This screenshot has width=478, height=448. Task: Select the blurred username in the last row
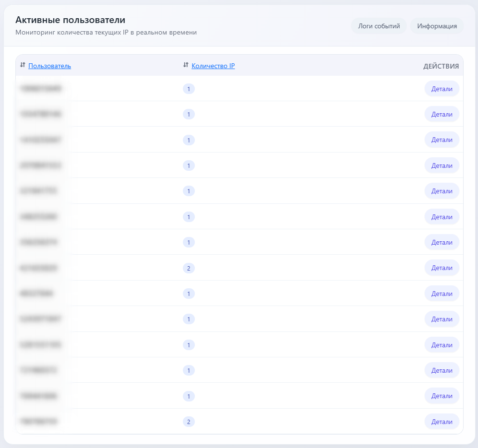click(39, 422)
